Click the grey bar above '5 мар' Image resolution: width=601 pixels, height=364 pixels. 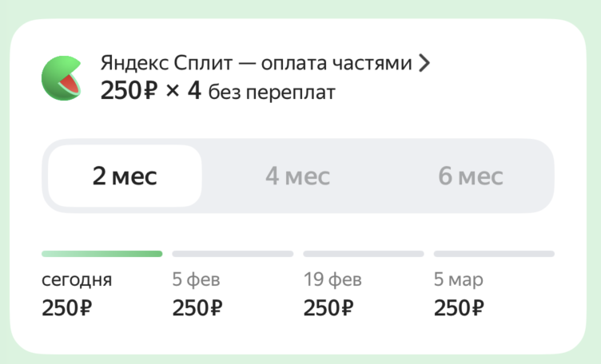[494, 254]
